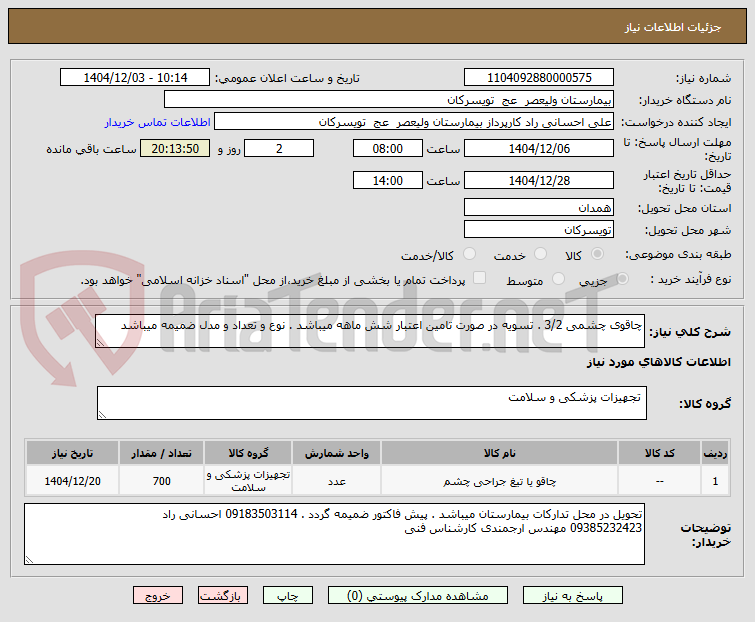Click the چاپ print button
755x622 pixels.
[x=287, y=596]
